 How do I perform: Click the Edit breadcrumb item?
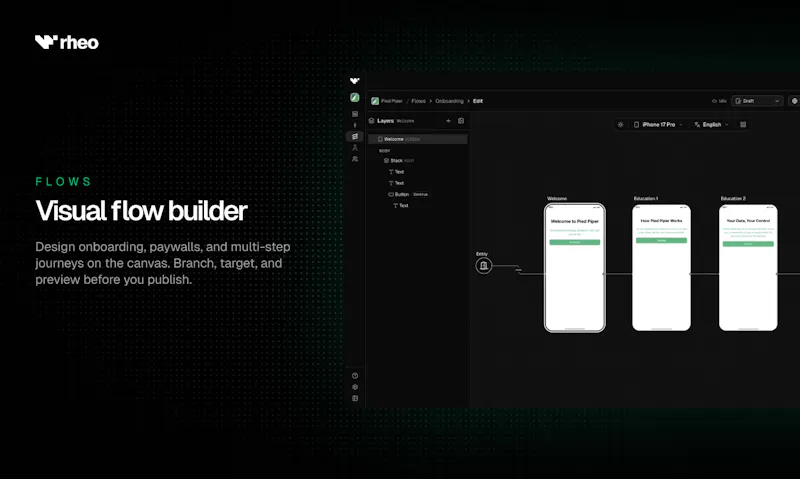478,101
